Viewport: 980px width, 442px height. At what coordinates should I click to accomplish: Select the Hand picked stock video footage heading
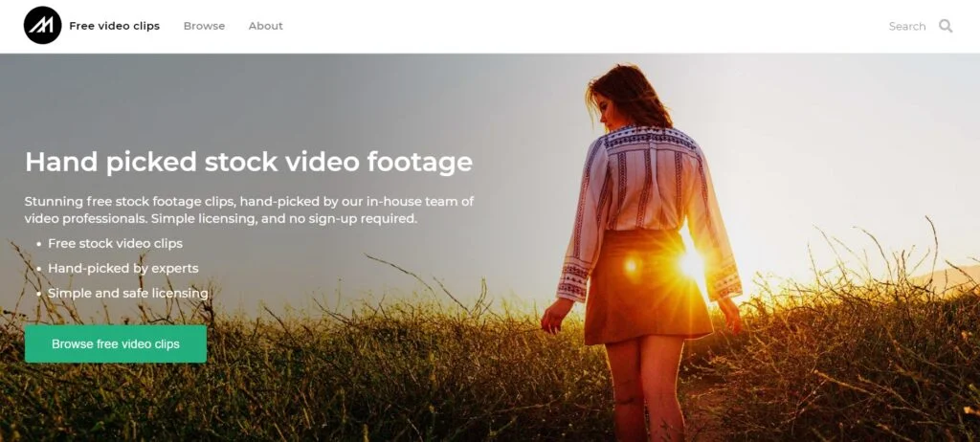[x=249, y=162]
